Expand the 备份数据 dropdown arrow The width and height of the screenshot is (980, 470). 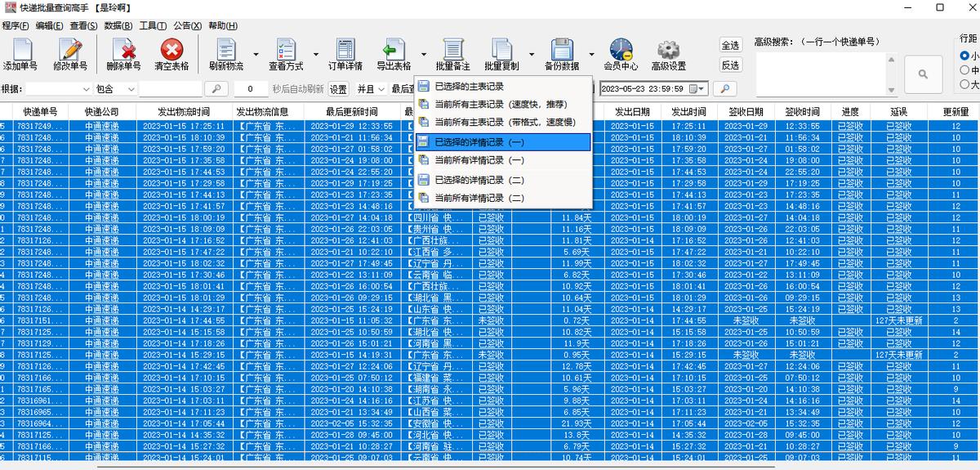pyautogui.click(x=590, y=56)
